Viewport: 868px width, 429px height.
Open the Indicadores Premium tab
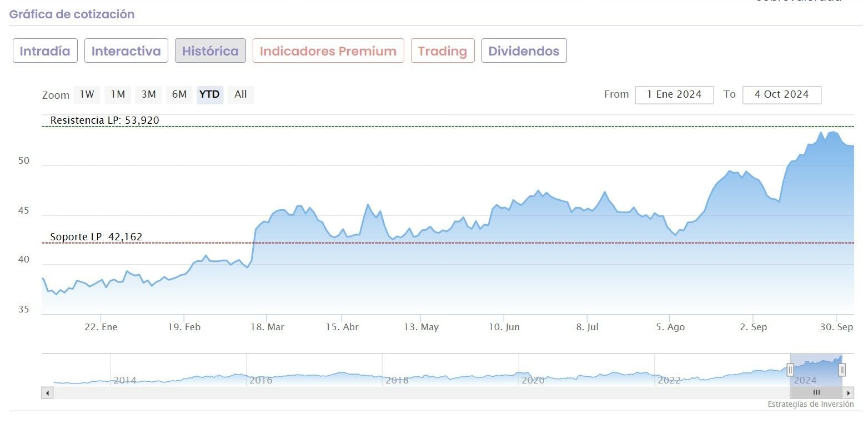point(328,51)
